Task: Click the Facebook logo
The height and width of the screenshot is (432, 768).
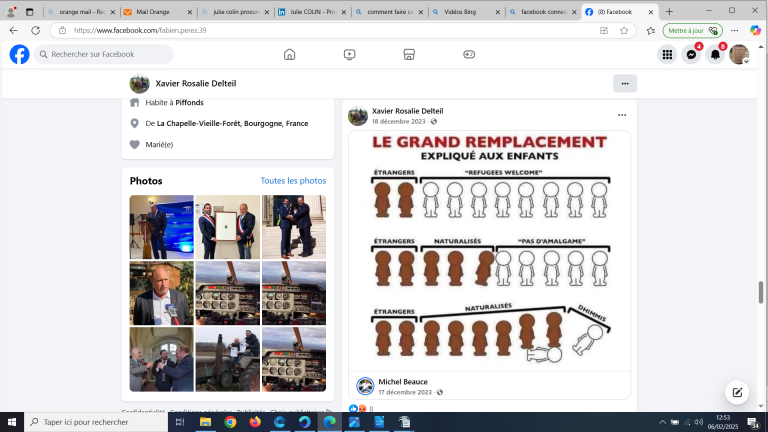Action: click(19, 55)
